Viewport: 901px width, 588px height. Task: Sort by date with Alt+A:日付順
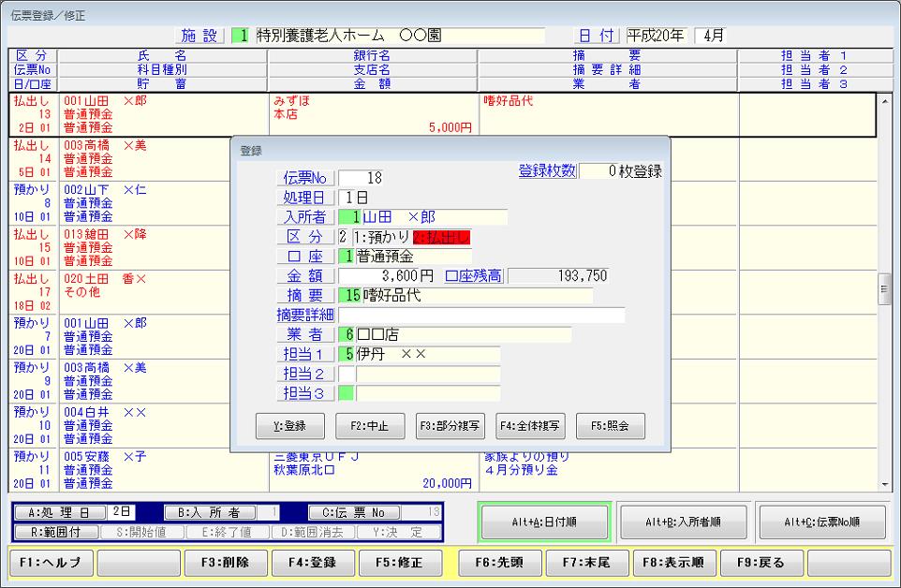tap(544, 522)
